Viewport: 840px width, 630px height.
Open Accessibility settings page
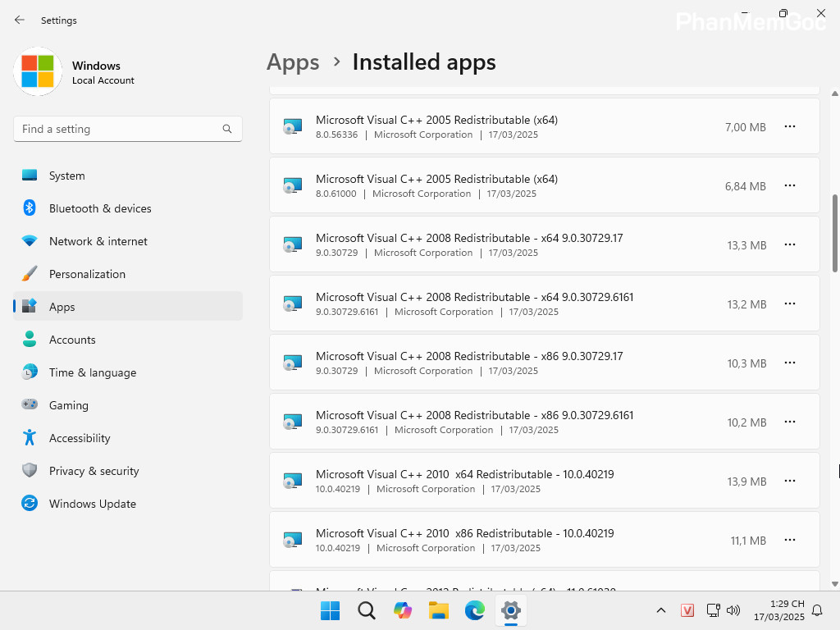[x=79, y=438]
